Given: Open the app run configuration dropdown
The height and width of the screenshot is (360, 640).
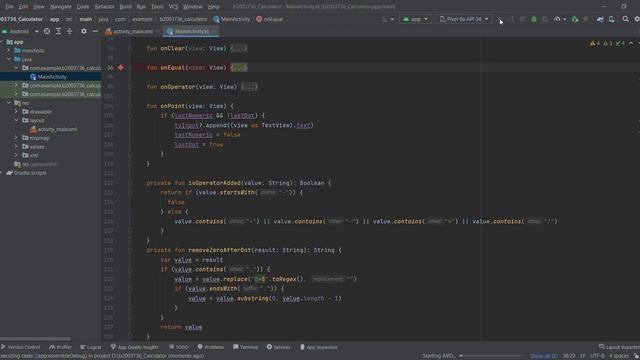Looking at the screenshot, I should [415, 19].
